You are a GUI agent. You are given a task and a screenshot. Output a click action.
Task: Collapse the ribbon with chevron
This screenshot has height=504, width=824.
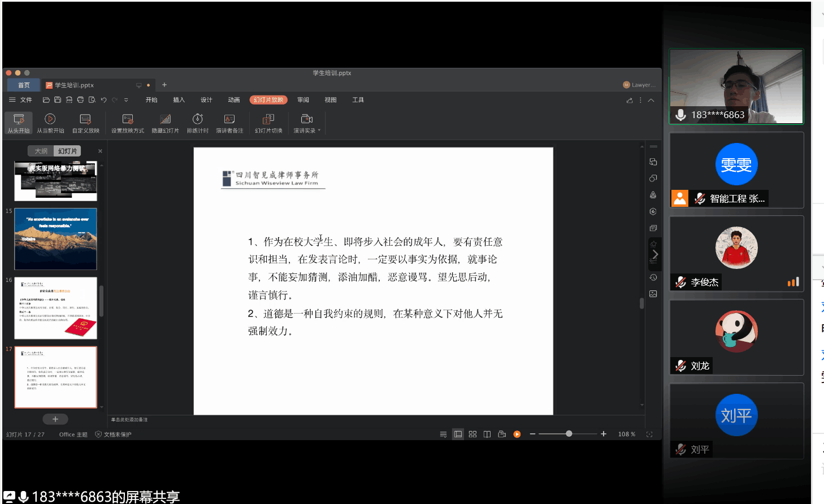[x=651, y=101]
